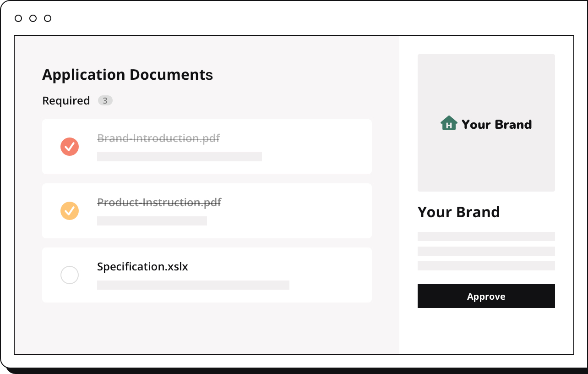Click the placeholder bar under Brand-Introduction.pdf
The width and height of the screenshot is (588, 374).
pyautogui.click(x=180, y=157)
